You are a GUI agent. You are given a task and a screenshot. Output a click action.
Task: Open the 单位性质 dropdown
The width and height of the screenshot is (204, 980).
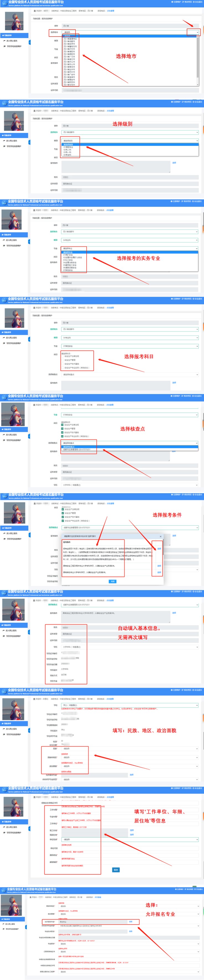point(130,839)
